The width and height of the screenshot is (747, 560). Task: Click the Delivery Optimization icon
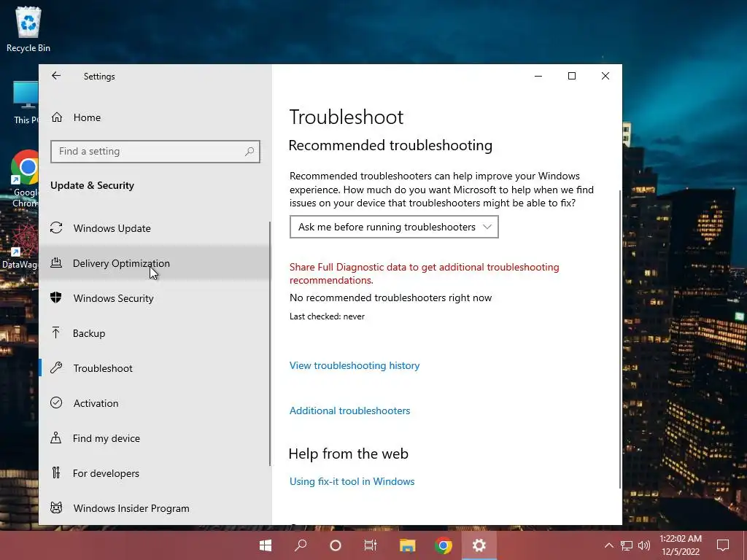(x=56, y=262)
